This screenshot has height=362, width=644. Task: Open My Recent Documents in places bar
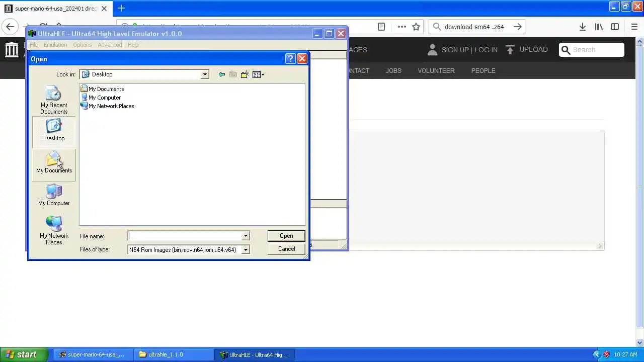(54, 100)
